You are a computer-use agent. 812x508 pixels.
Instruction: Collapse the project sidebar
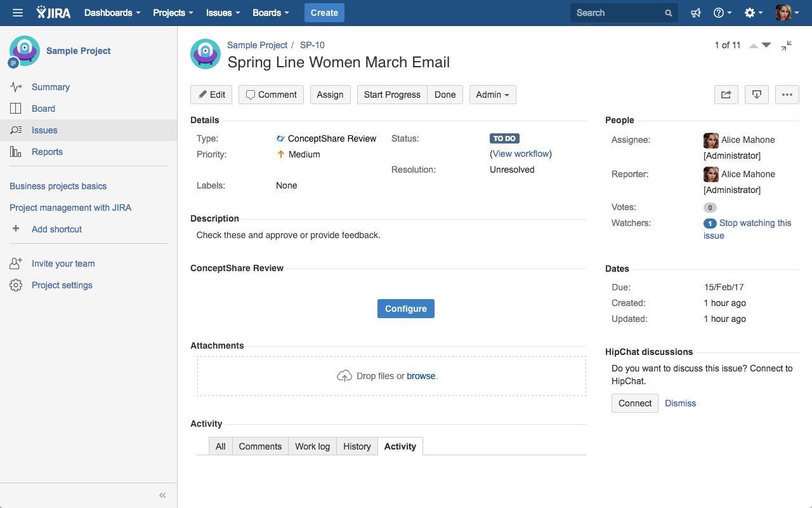162,495
